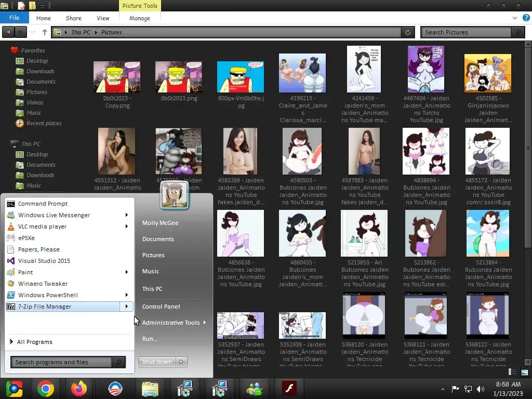Open Molly McGee user folder link
This screenshot has height=399, width=532.
coord(161,223)
